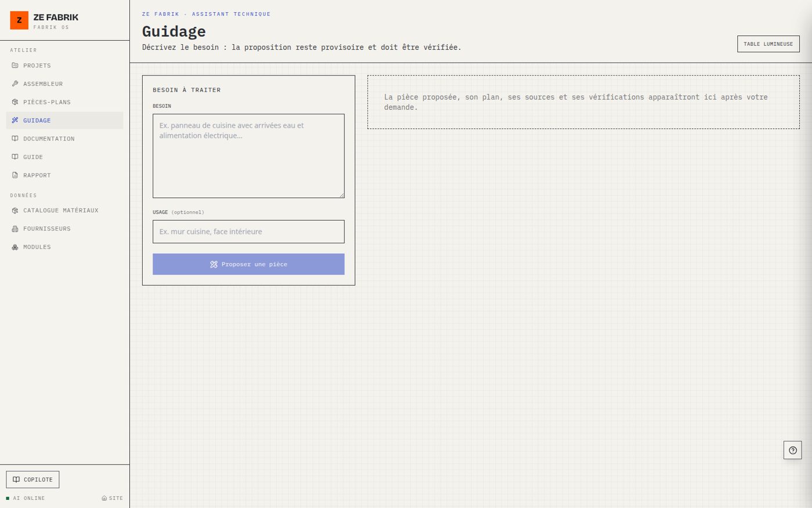
Task: Open the Copilote panel
Action: click(32, 480)
